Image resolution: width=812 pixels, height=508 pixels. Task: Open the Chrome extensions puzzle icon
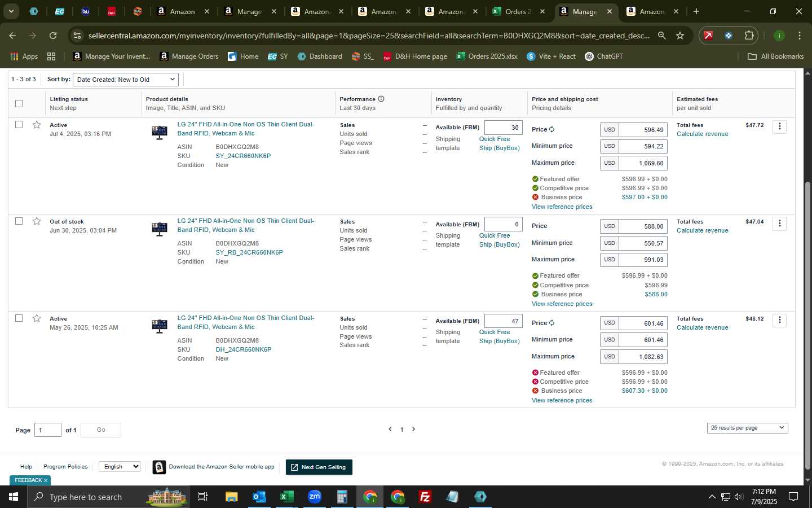749,36
